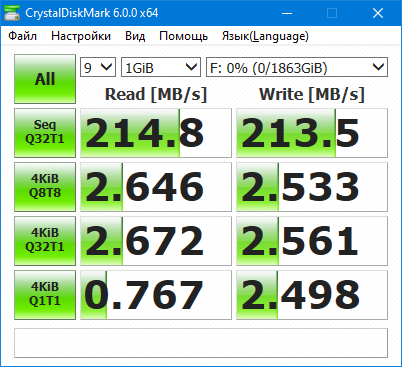Minimize the CrystalDiskMark window
The height and width of the screenshot is (367, 402).
click(287, 13)
